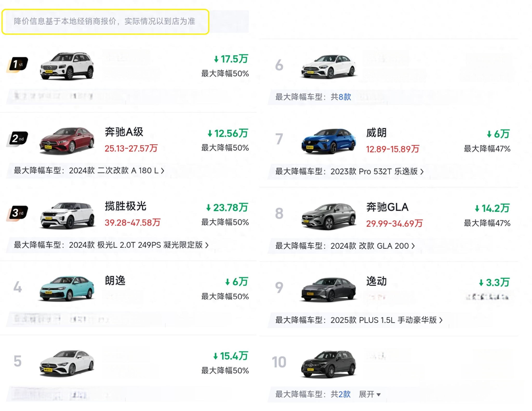
Task: Click the 25.13-27.57万 price range
Action: click(131, 148)
